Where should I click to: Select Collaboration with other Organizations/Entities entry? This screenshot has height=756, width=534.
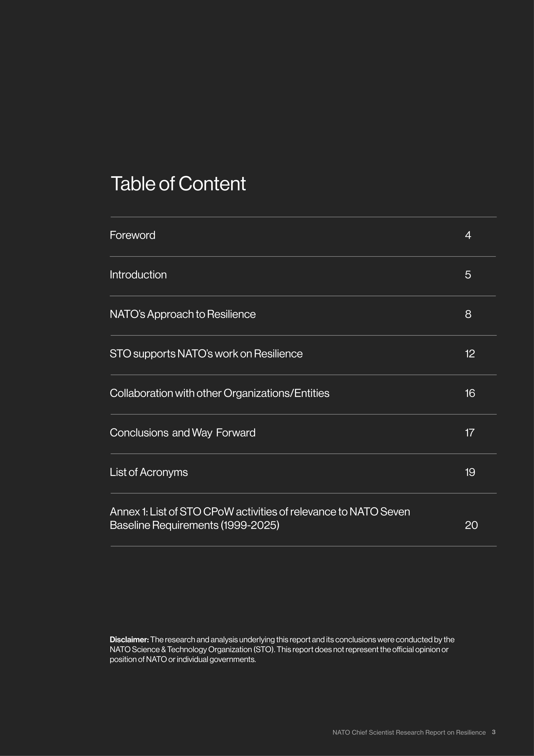(219, 393)
